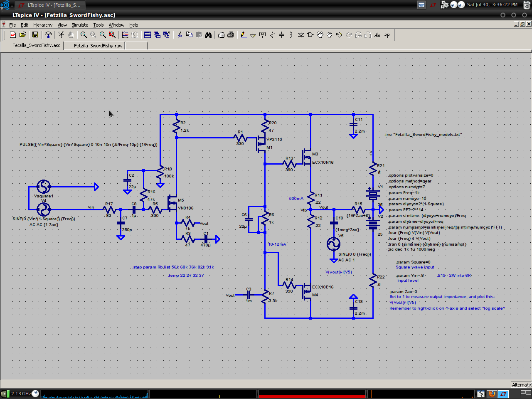Click the V5 sine source symbol

[x=333, y=244]
